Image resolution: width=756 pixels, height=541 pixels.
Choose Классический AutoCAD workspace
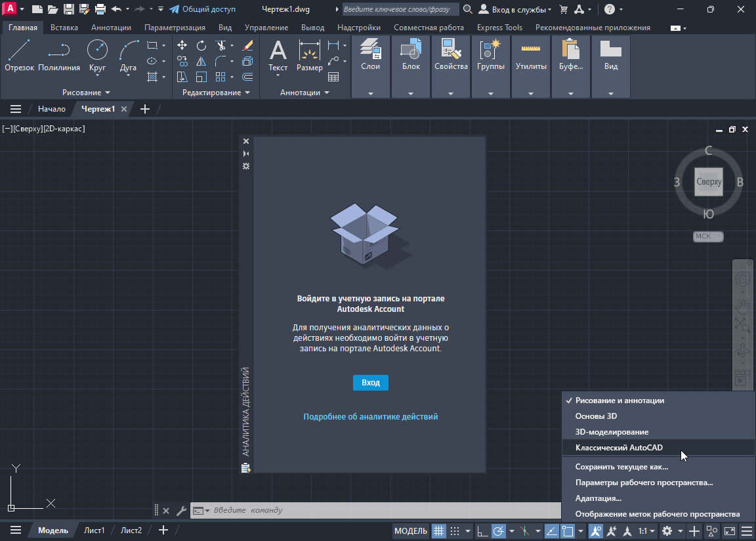tap(618, 448)
